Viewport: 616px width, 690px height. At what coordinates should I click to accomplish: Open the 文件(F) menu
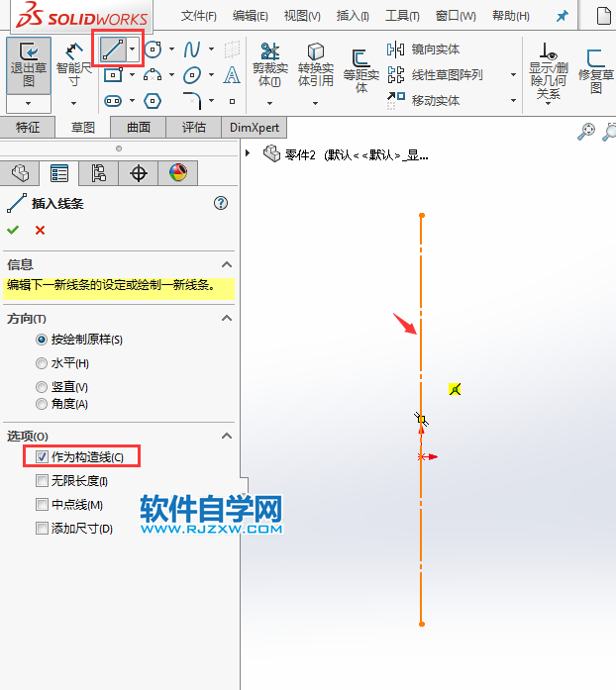coord(199,16)
